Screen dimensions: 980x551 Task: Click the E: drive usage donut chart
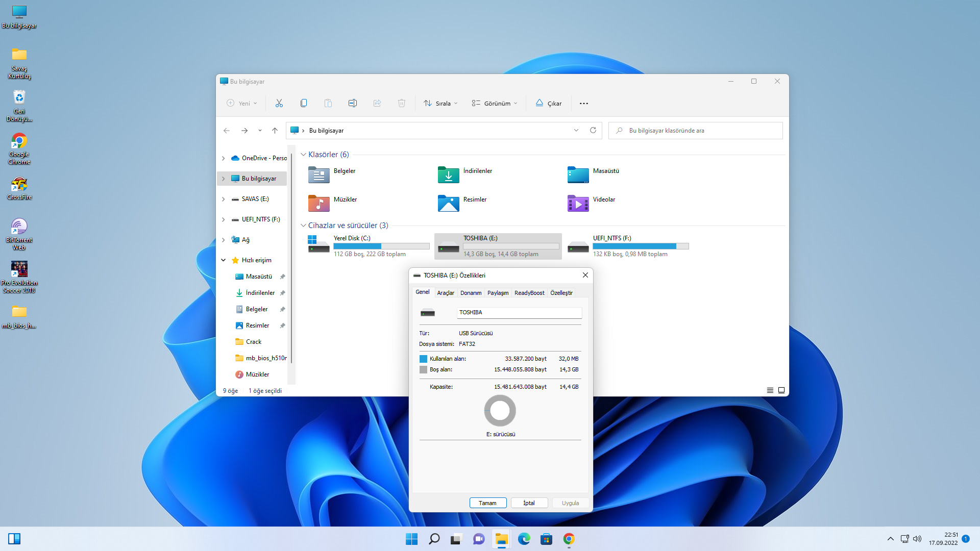pyautogui.click(x=500, y=411)
